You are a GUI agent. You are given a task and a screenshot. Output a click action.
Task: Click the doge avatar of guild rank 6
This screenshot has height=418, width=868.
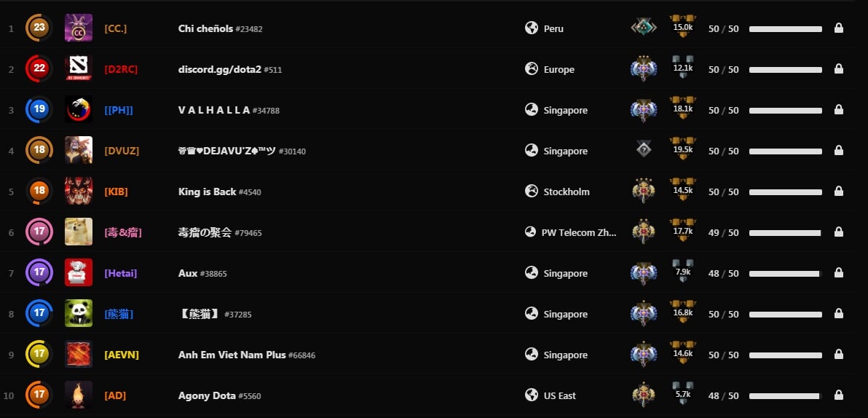79,232
